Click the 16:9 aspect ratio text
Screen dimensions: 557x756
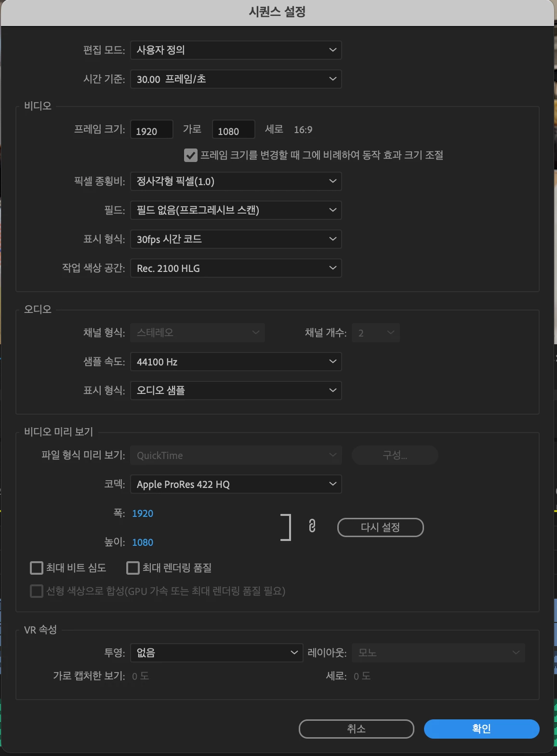[x=303, y=130]
